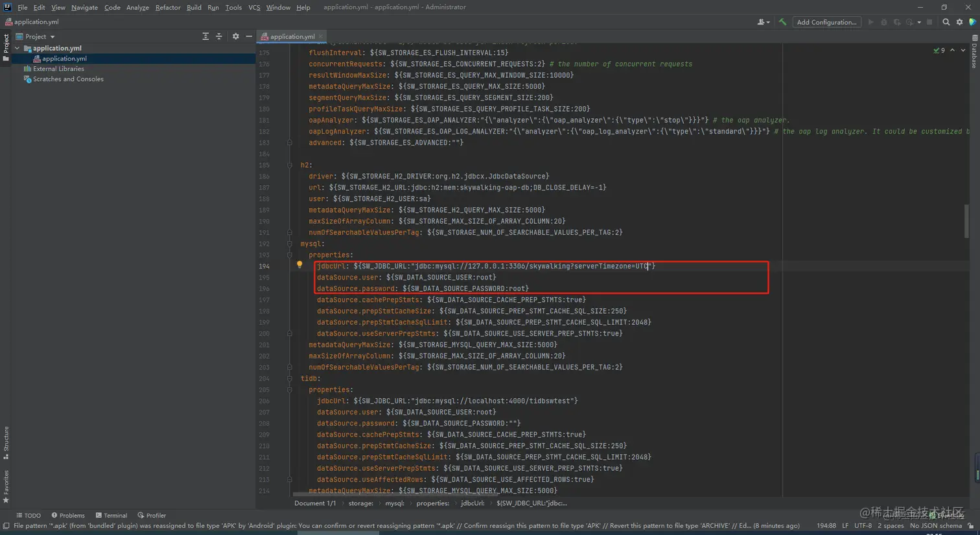Viewport: 980px width, 535px height.
Task: Click the IntelliJ logo in title bar
Action: coord(7,7)
